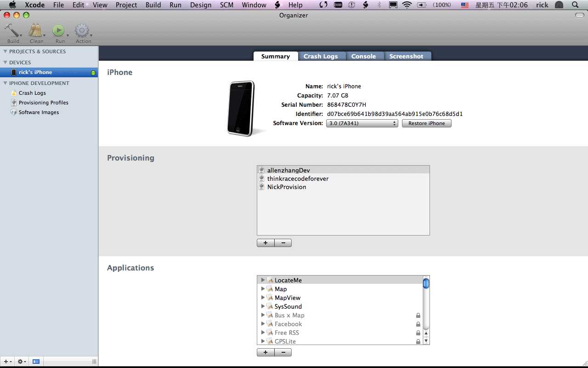Click the Build hammer icon
The width and height of the screenshot is (588, 368).
point(11,30)
